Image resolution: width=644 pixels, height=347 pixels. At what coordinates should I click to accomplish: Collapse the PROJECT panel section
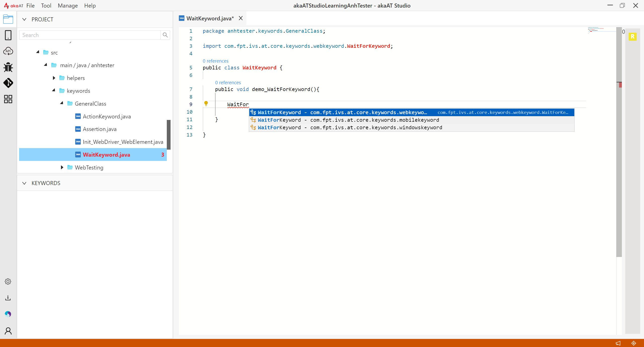pyautogui.click(x=24, y=19)
